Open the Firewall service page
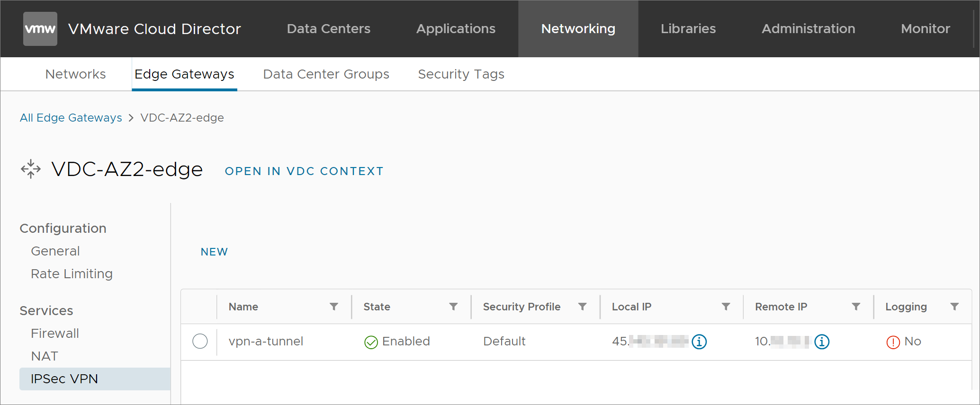980x405 pixels. click(55, 334)
